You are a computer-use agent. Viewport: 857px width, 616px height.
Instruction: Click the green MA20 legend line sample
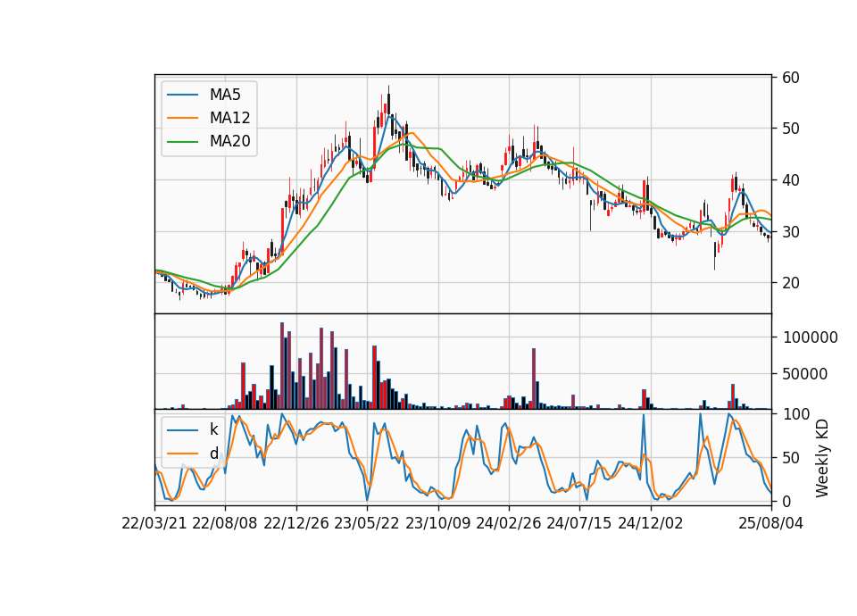(182, 142)
